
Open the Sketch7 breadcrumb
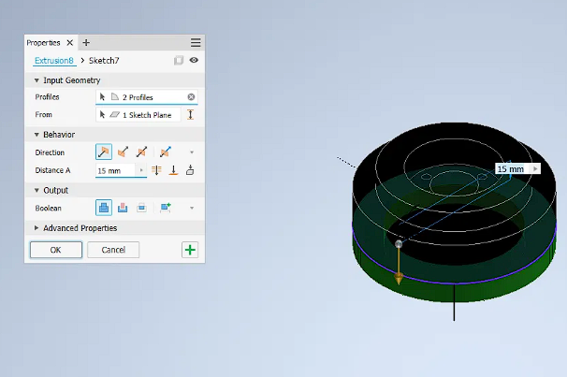(104, 60)
